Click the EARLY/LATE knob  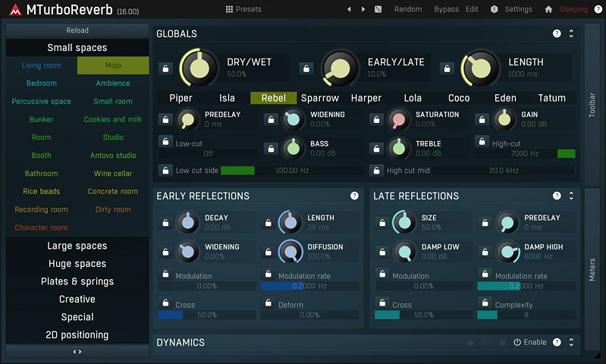[x=340, y=68]
